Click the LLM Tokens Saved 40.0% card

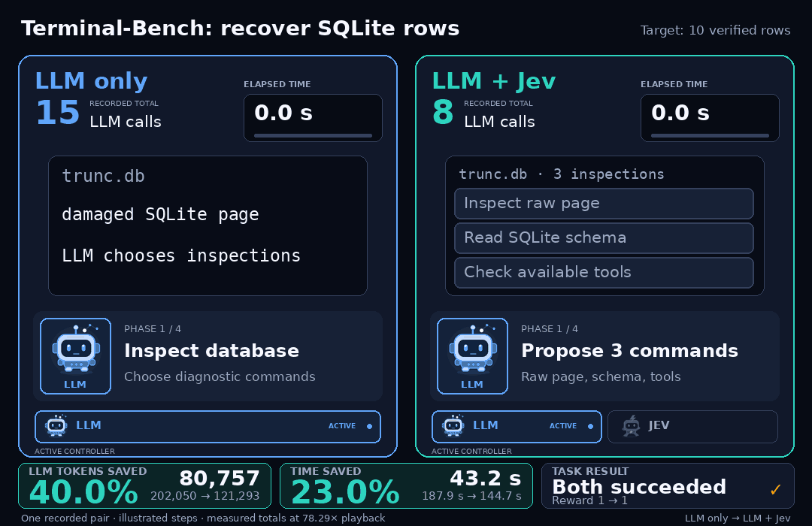tap(144, 485)
